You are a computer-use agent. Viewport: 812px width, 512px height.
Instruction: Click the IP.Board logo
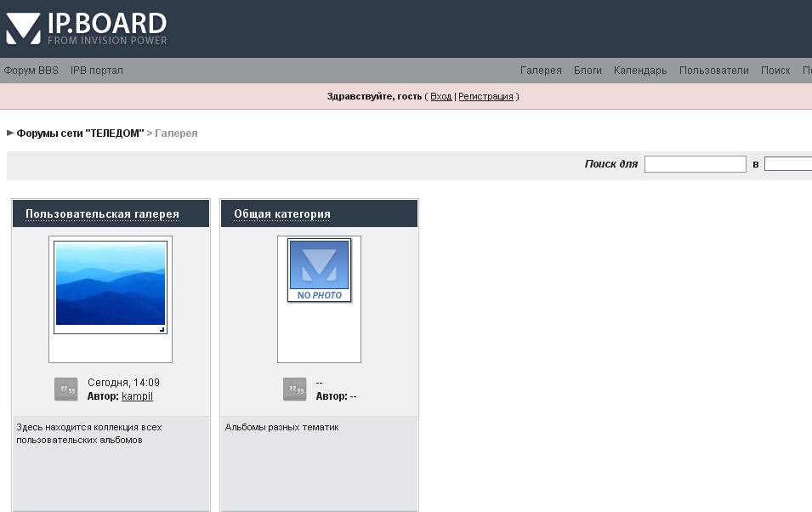[86, 28]
